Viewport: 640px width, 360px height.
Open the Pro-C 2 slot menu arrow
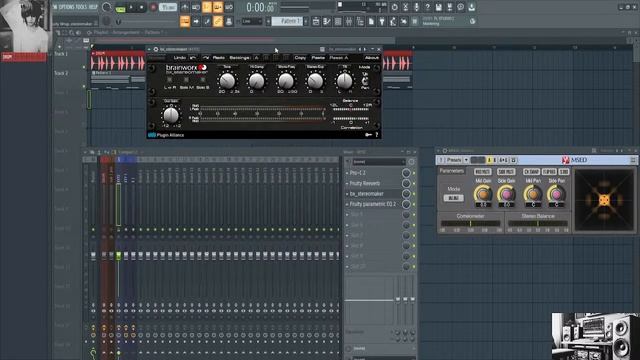[x=347, y=173]
